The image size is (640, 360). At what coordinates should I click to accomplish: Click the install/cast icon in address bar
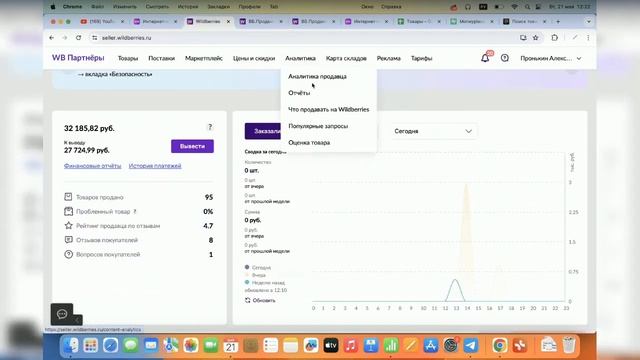click(x=523, y=38)
